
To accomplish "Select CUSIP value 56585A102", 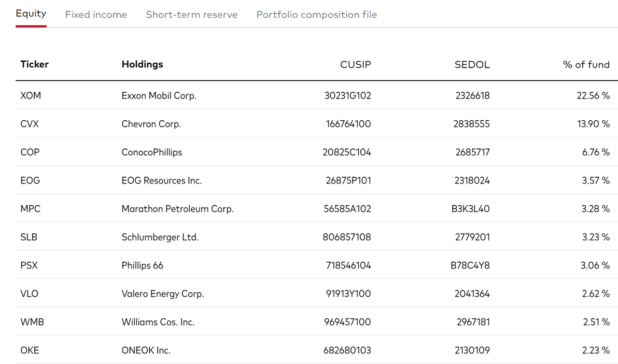I will 348,209.
